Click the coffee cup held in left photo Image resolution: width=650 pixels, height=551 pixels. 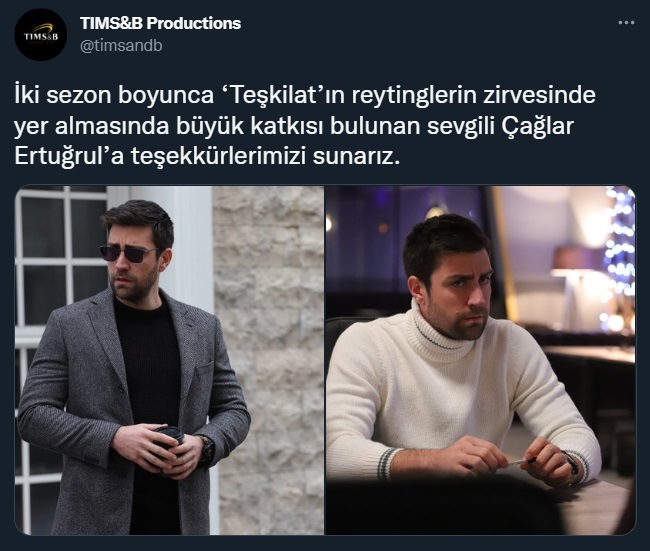(168, 442)
